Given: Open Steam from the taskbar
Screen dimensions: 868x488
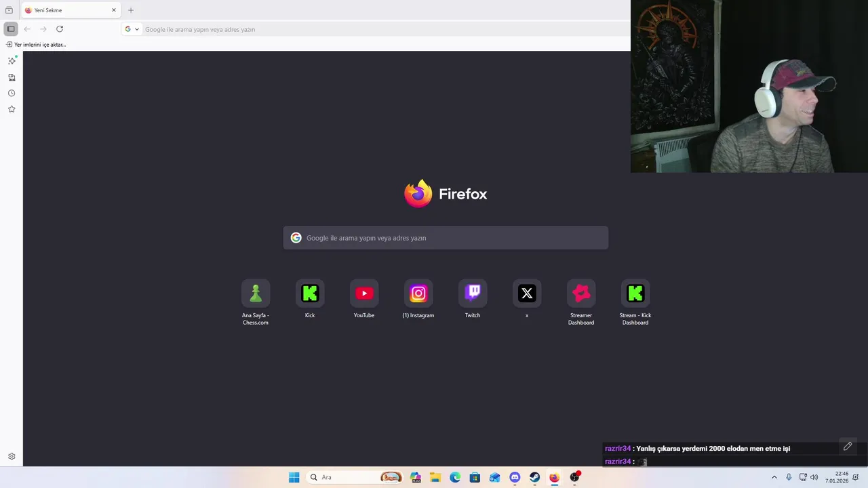Looking at the screenshot, I should (534, 477).
